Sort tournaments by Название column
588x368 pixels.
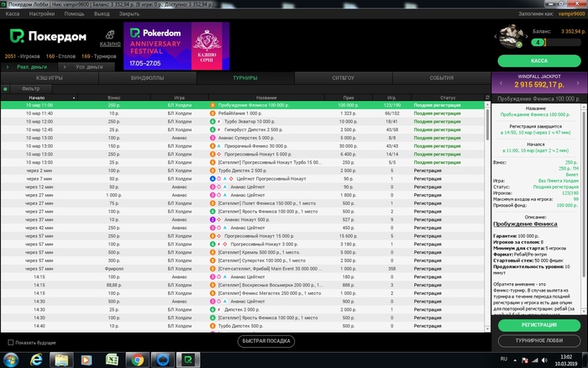[266, 97]
